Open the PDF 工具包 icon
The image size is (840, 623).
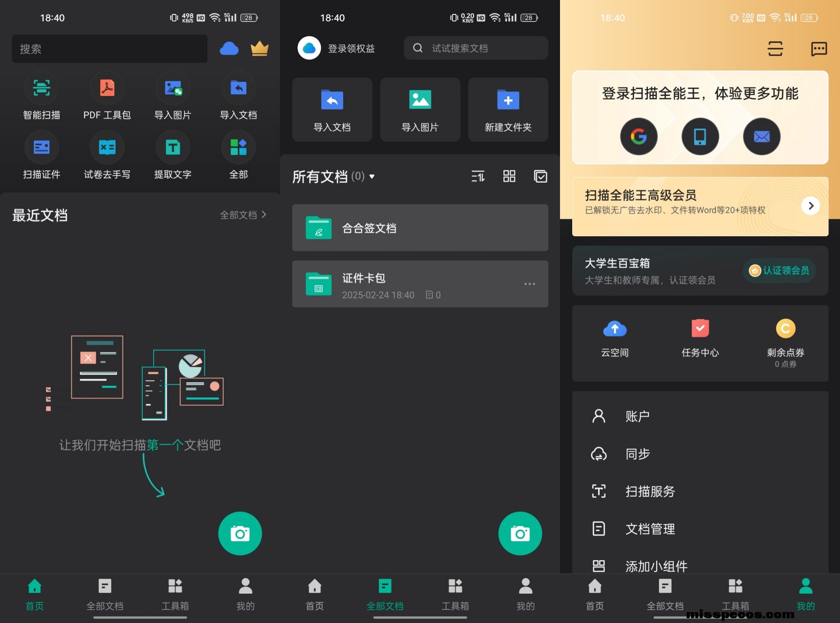107,88
